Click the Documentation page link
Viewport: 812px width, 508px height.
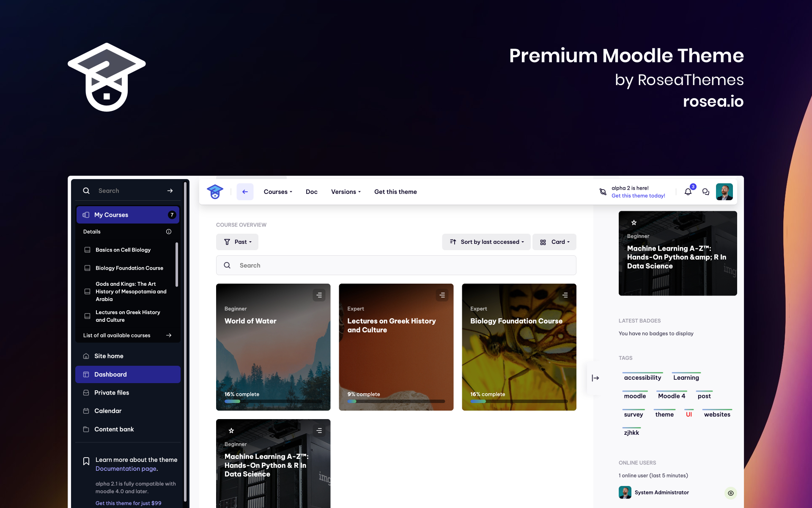tap(126, 469)
